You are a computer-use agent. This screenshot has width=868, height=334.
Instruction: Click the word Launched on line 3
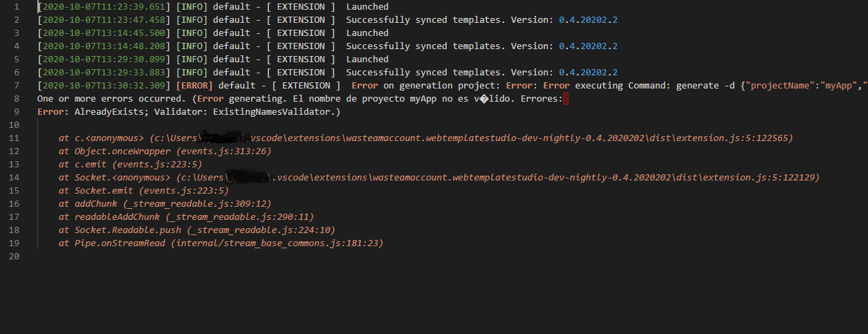[x=367, y=33]
